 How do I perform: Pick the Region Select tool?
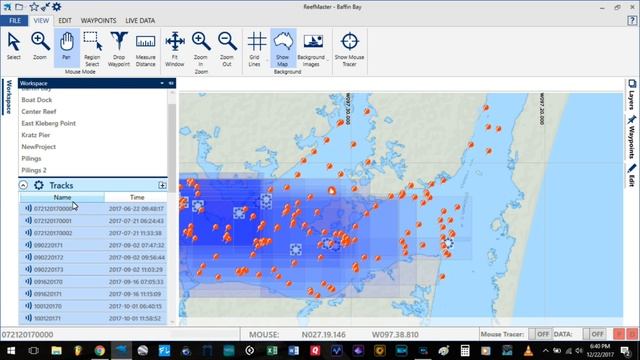tap(92, 49)
